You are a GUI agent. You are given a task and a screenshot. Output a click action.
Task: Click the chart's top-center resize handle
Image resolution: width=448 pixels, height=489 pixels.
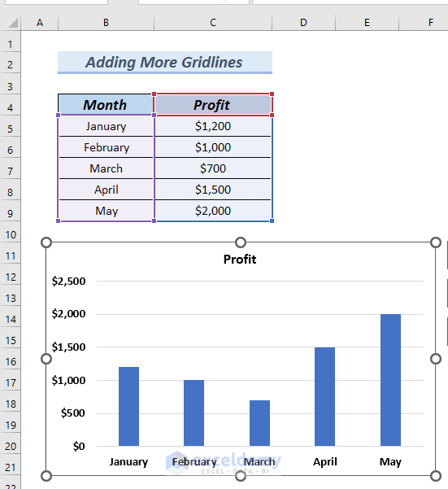click(241, 242)
